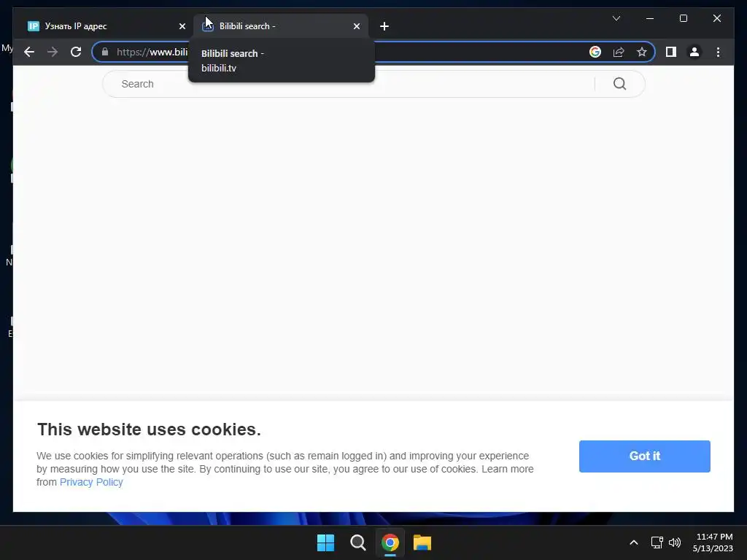
Task: Open the Chrome profile menu
Action: point(694,52)
